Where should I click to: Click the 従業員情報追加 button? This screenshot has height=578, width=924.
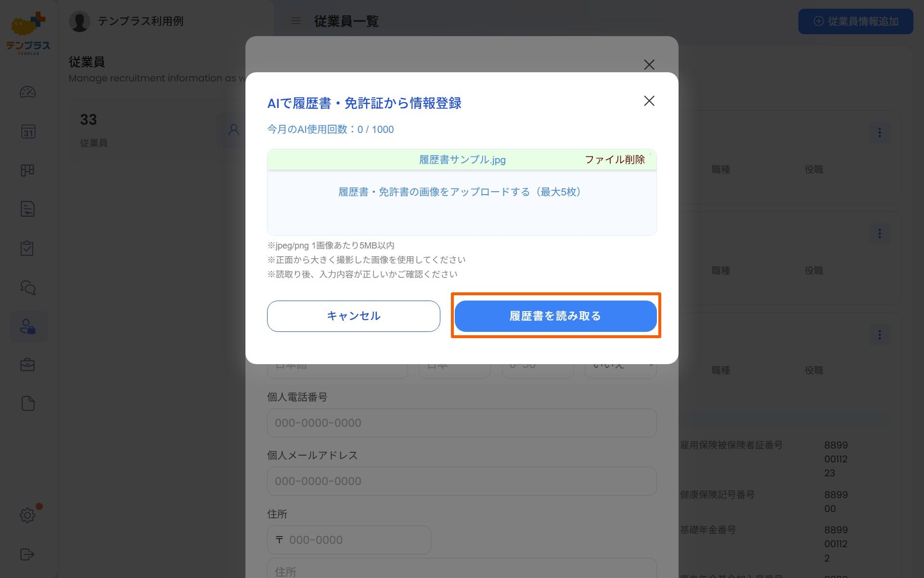[x=856, y=21]
